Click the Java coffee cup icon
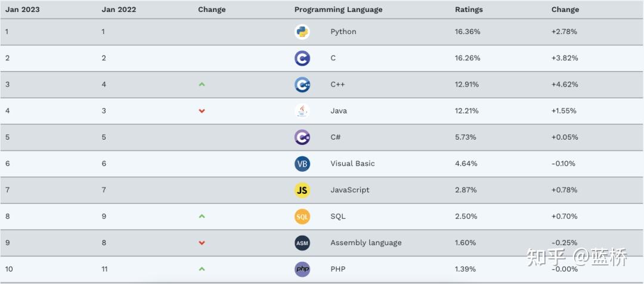 tap(302, 110)
